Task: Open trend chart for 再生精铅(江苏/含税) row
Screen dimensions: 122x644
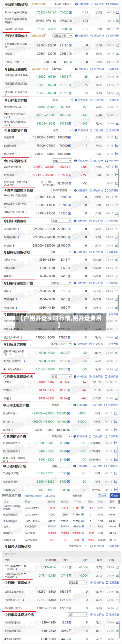Action: coord(117,93)
